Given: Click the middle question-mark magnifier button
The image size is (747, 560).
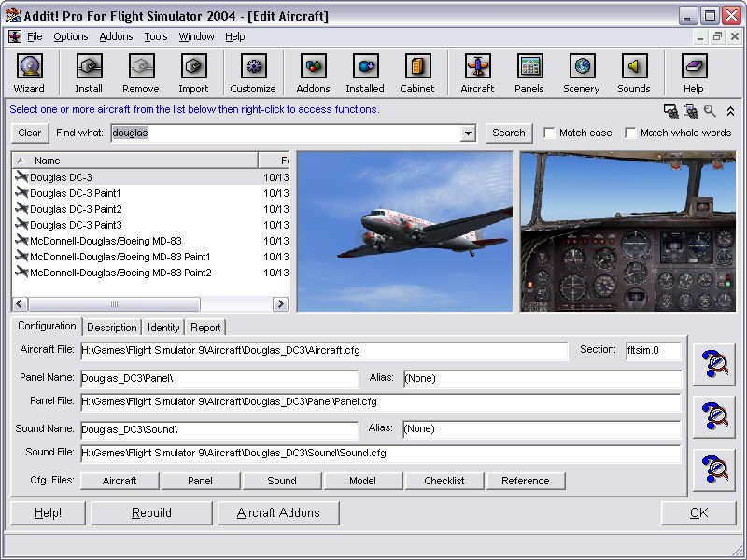Looking at the screenshot, I should (x=713, y=416).
